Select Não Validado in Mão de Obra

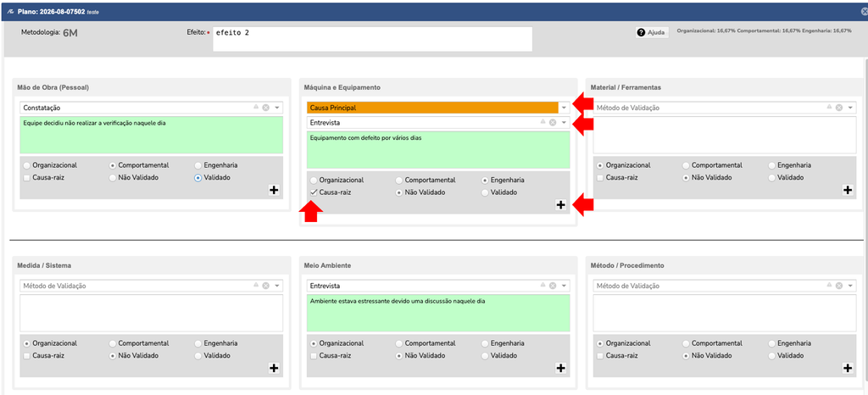coord(113,178)
